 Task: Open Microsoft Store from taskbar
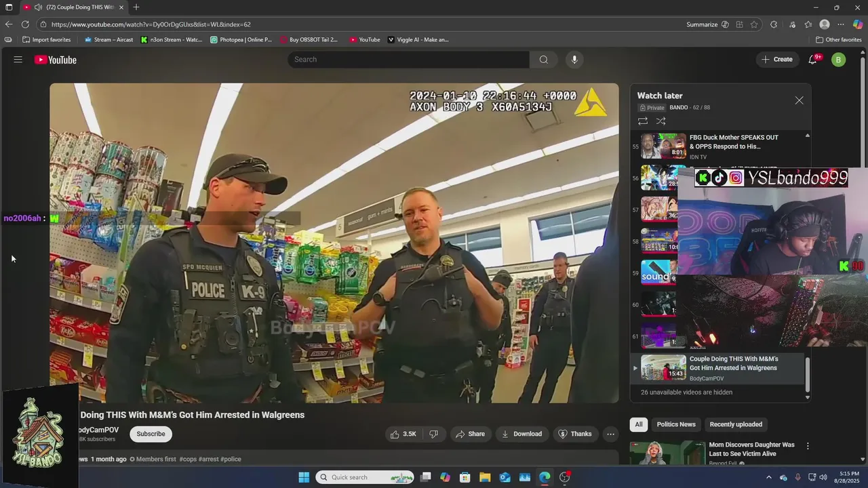465,477
